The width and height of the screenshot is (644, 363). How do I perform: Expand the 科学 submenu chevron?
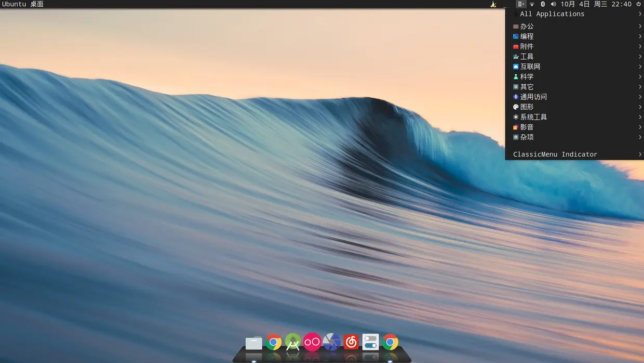tap(640, 76)
